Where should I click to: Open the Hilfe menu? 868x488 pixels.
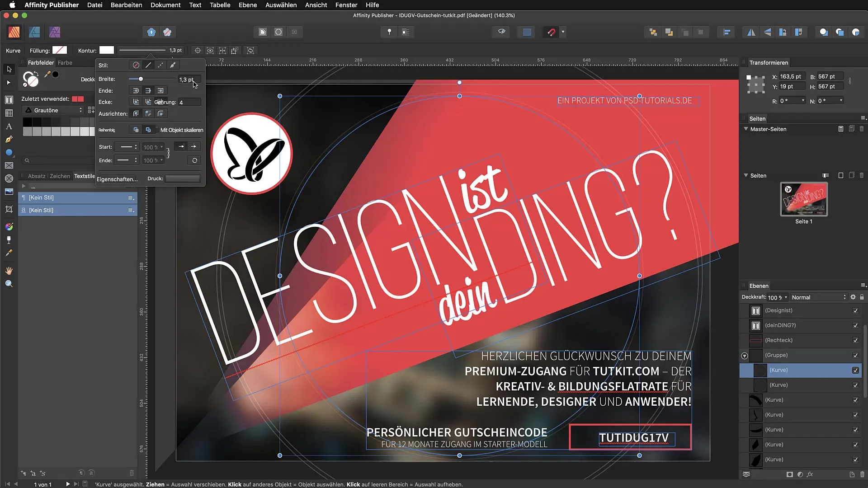pos(372,5)
